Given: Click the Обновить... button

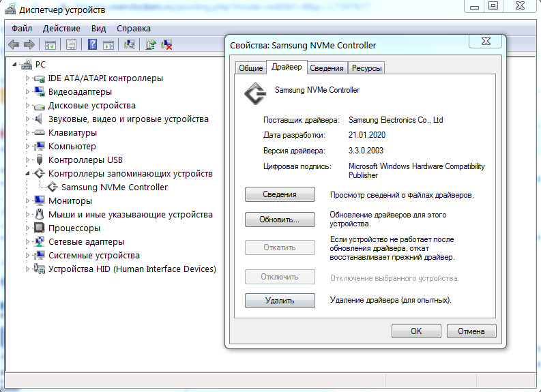Looking at the screenshot, I should tap(280, 220).
